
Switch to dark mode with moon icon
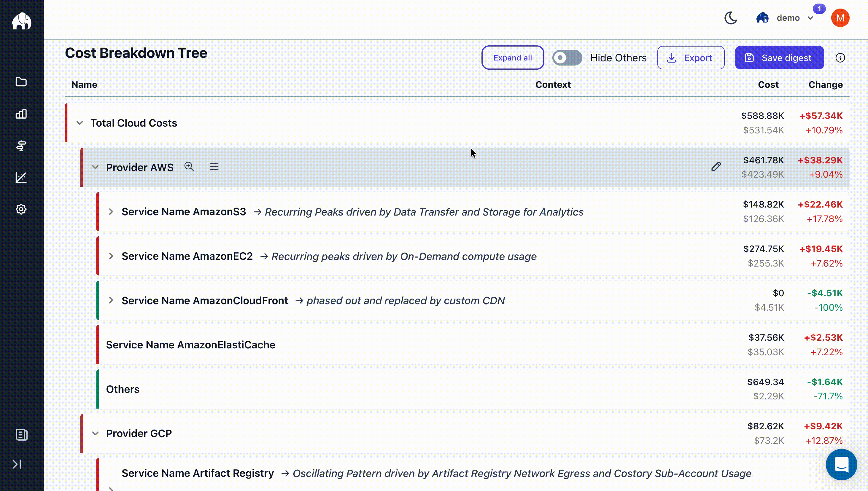[731, 18]
